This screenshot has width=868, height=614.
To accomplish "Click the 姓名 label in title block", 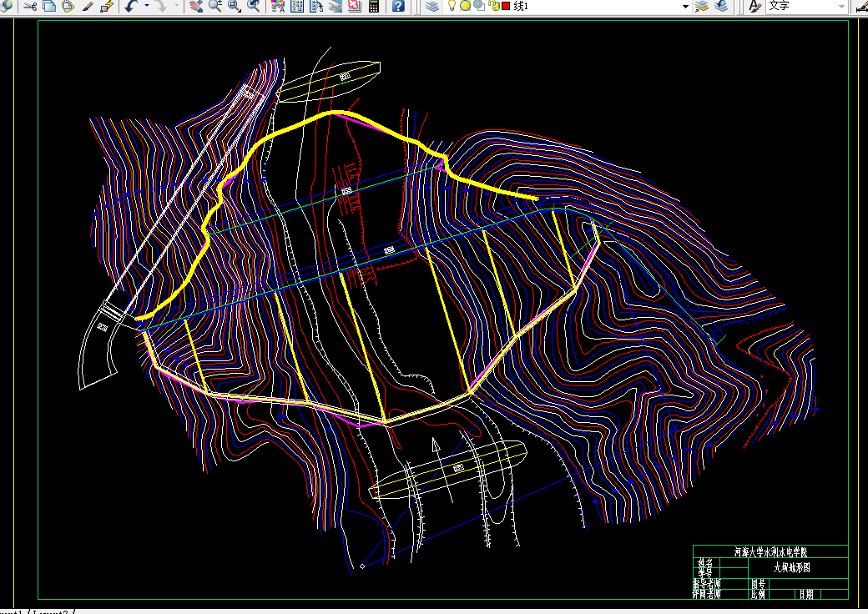I will pos(704,562).
